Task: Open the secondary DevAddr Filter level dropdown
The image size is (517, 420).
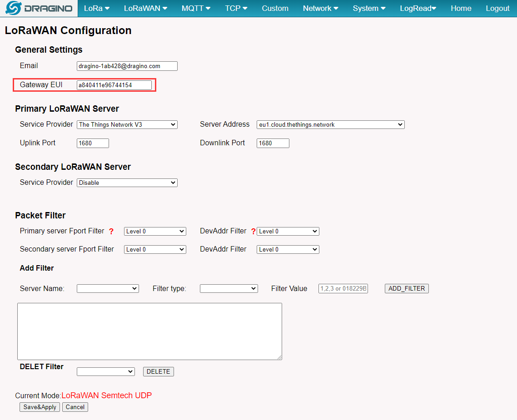Action: click(288, 249)
